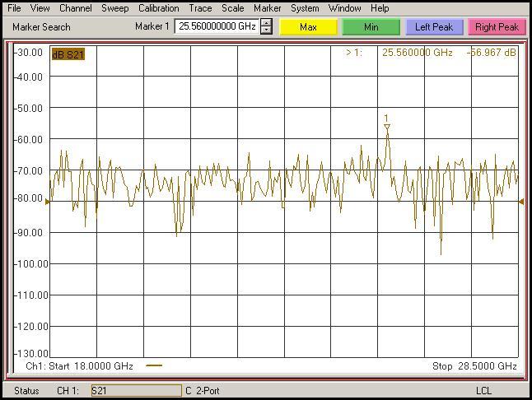Click the Marker Search toolbar label
Viewport: 532px width, 400px height.
41,27
